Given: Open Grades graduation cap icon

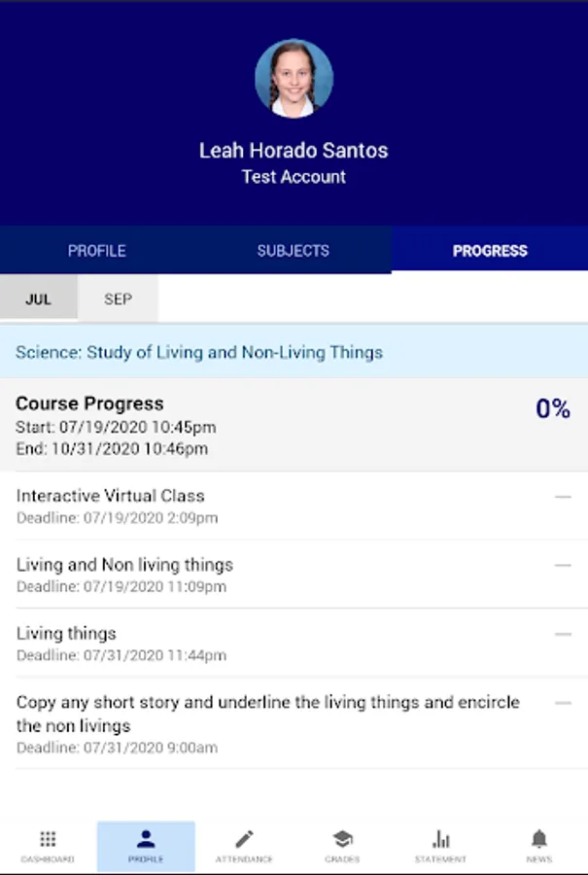Looking at the screenshot, I should pyautogui.click(x=342, y=840).
